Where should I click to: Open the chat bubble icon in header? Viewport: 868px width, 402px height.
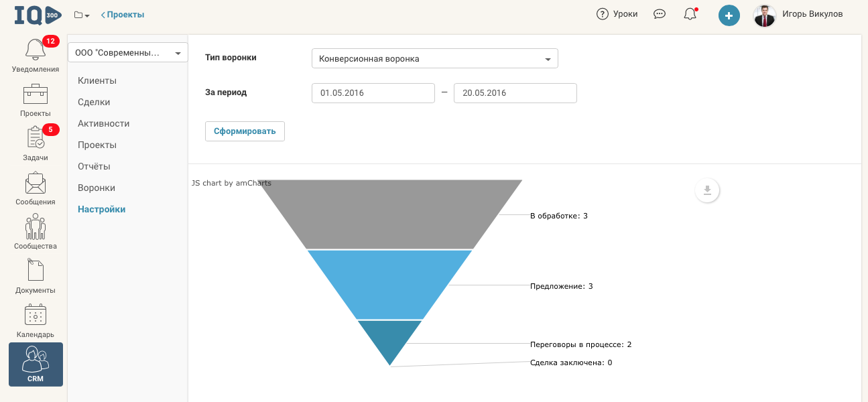[660, 14]
